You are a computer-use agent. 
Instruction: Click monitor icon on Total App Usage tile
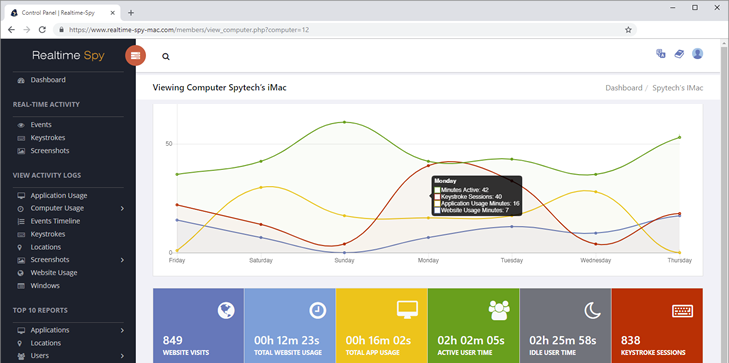pos(407,310)
